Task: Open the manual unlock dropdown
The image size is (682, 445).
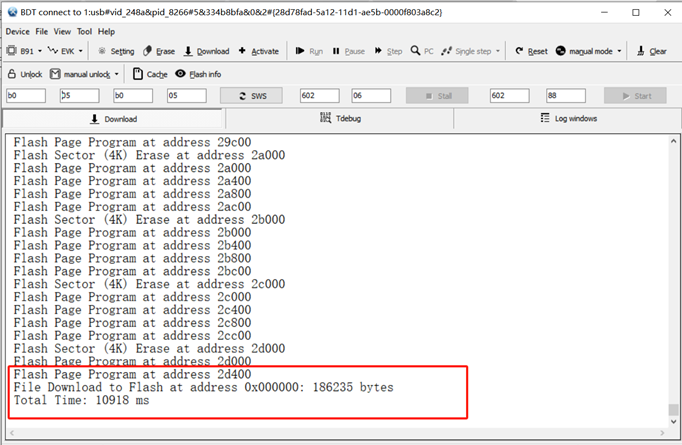Action: (116, 74)
